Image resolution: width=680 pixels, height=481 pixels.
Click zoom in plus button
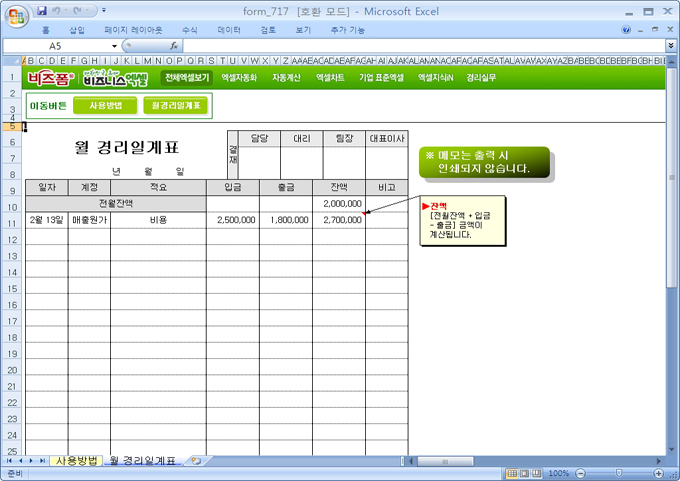[659, 473]
